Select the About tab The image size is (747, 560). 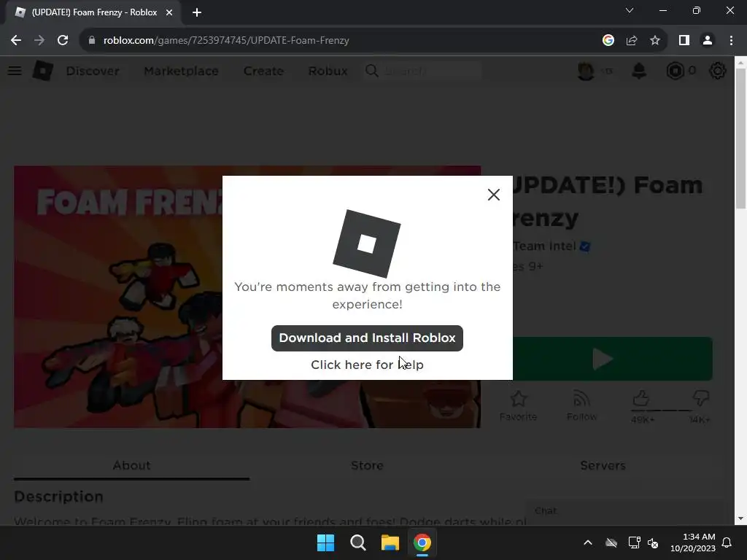pyautogui.click(x=131, y=465)
